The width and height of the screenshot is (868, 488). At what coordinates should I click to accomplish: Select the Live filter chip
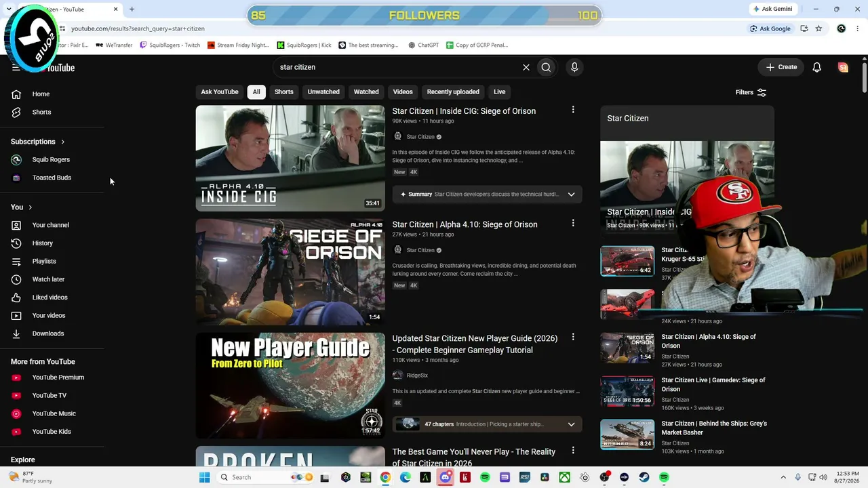pyautogui.click(x=500, y=92)
